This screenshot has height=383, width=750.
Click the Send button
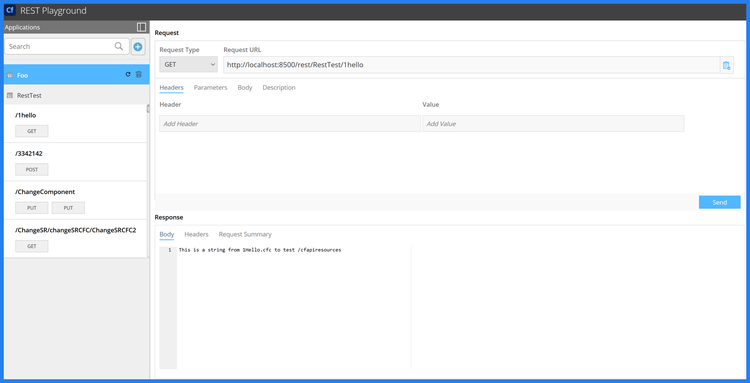[x=719, y=202]
